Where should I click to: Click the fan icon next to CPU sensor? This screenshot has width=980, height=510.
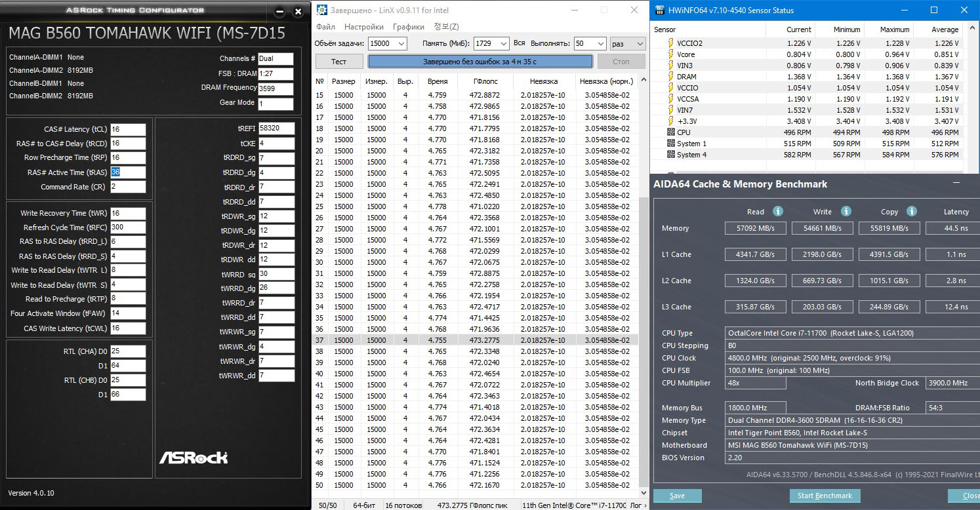[670, 132]
